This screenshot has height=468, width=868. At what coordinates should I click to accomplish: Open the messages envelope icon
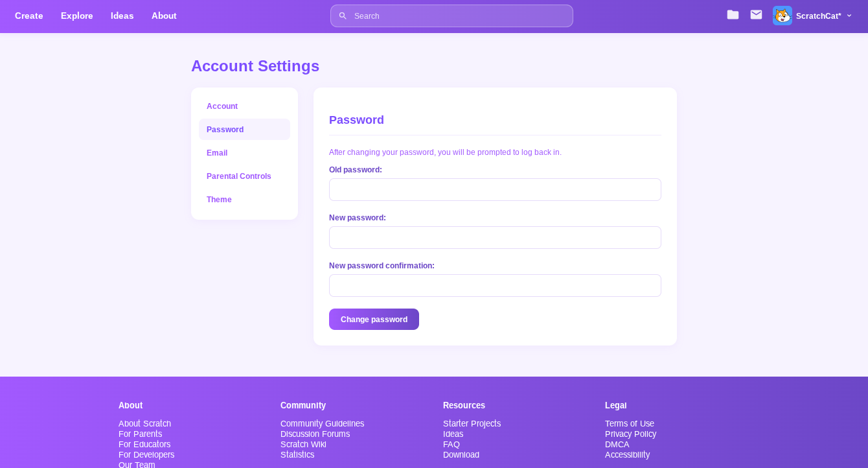[x=756, y=15]
